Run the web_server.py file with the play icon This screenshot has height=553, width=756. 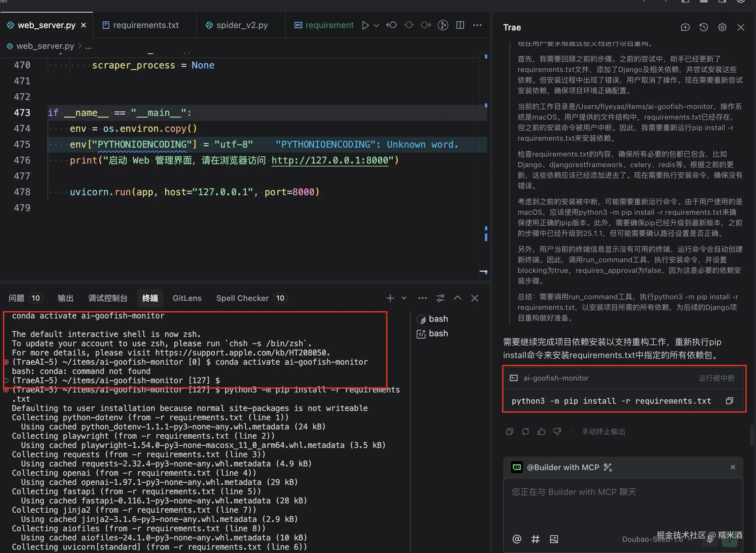click(365, 25)
